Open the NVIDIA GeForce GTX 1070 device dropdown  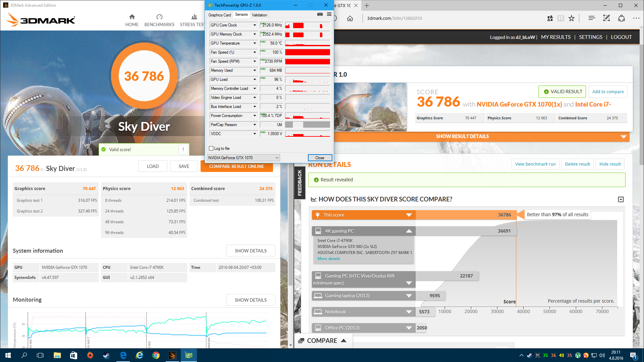click(x=243, y=158)
